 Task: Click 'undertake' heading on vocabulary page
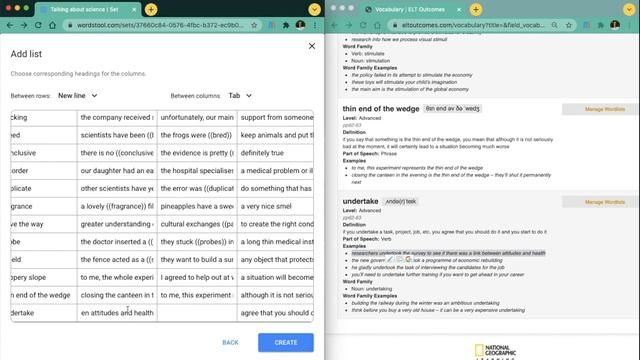360,201
